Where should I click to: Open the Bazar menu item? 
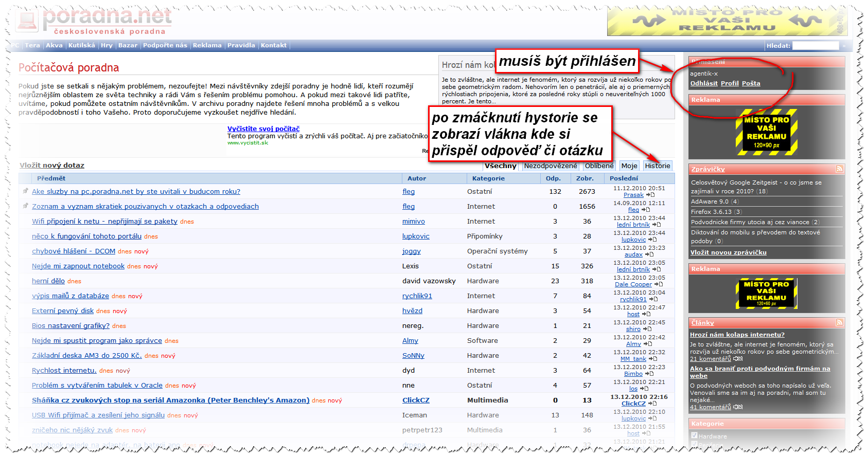tap(128, 45)
